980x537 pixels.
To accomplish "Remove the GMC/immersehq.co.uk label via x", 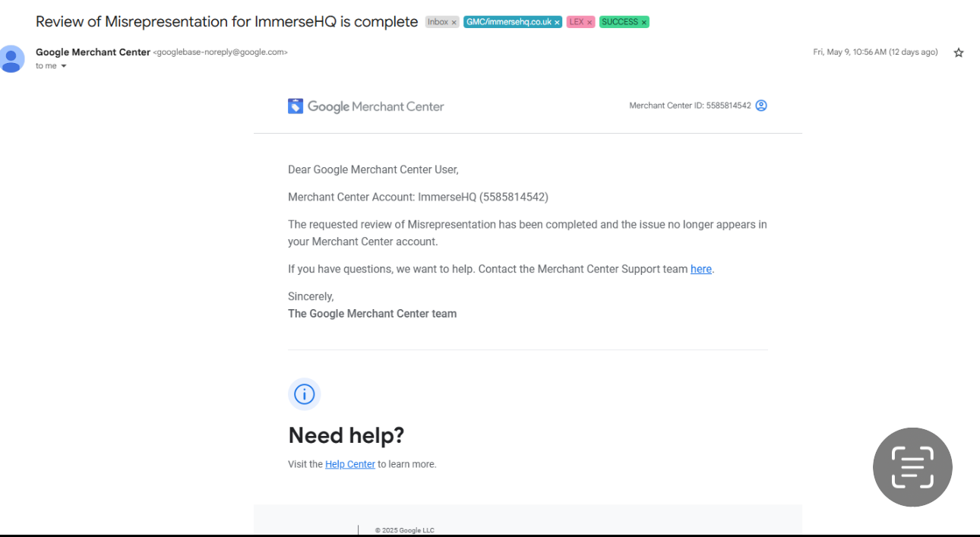I will click(557, 23).
